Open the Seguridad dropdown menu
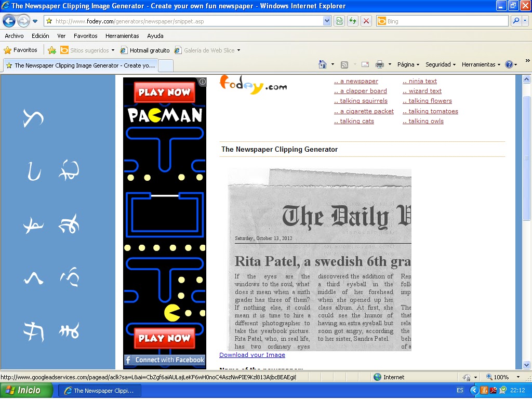Image resolution: width=532 pixels, height=399 pixels. pos(441,64)
